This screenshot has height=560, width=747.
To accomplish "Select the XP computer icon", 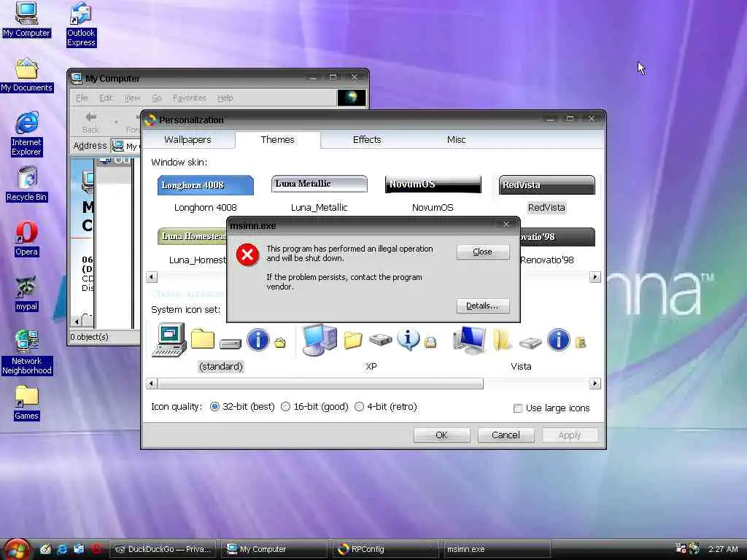I will [x=320, y=340].
